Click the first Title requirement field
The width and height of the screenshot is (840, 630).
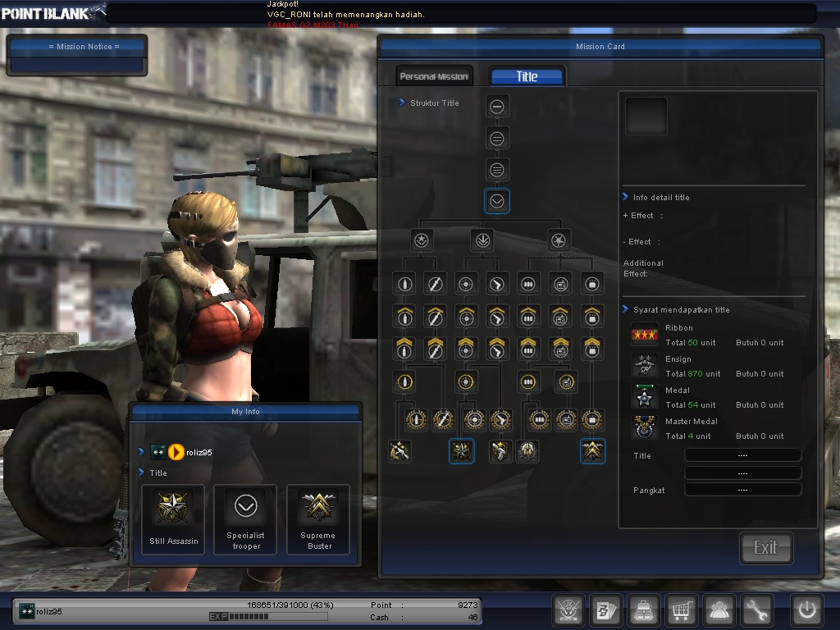742,455
